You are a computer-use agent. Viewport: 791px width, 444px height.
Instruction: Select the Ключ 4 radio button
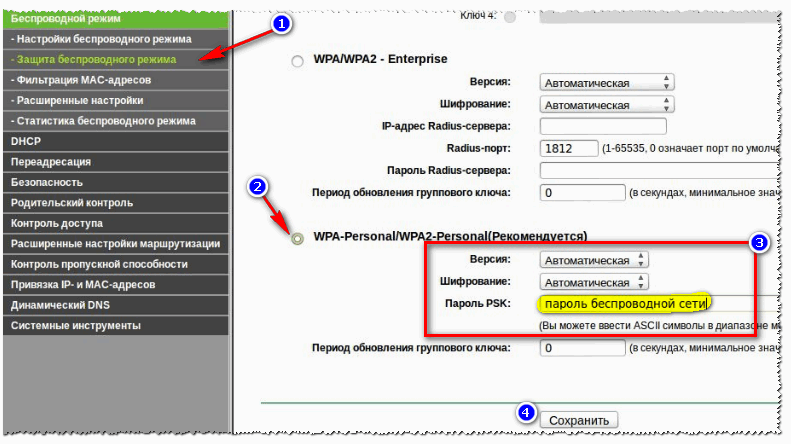coord(510,18)
